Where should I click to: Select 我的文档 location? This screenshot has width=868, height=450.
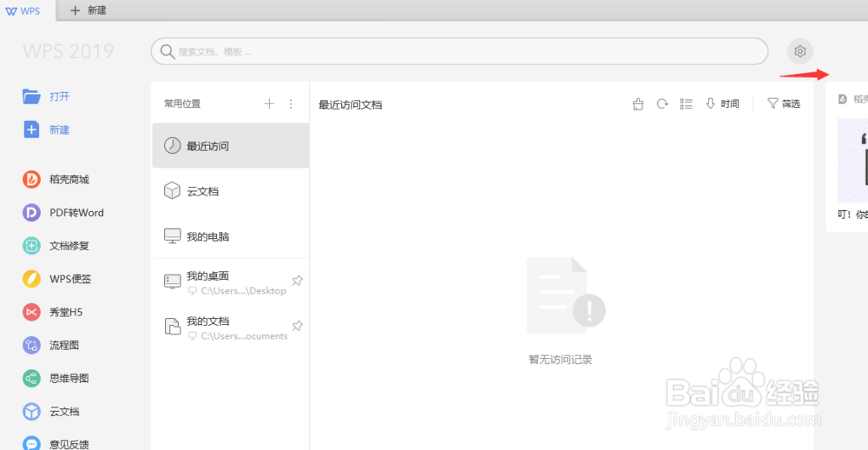click(x=230, y=327)
